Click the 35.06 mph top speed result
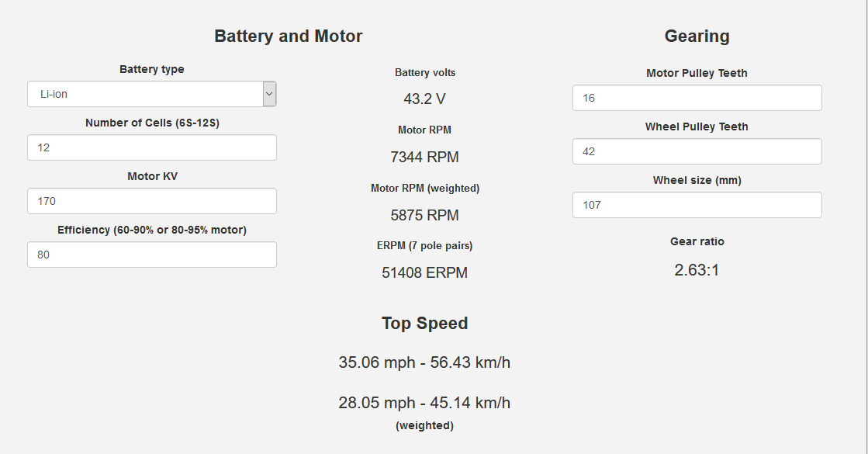Screen dimensions: 868x454 point(424,362)
